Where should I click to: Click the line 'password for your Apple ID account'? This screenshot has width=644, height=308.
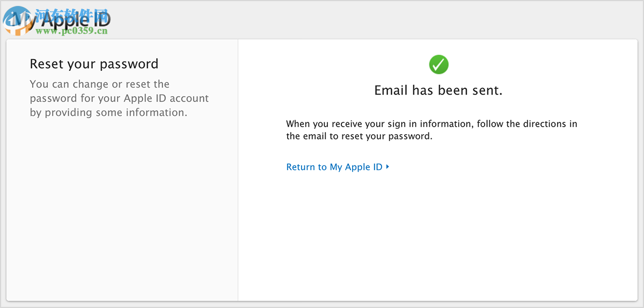pyautogui.click(x=119, y=98)
